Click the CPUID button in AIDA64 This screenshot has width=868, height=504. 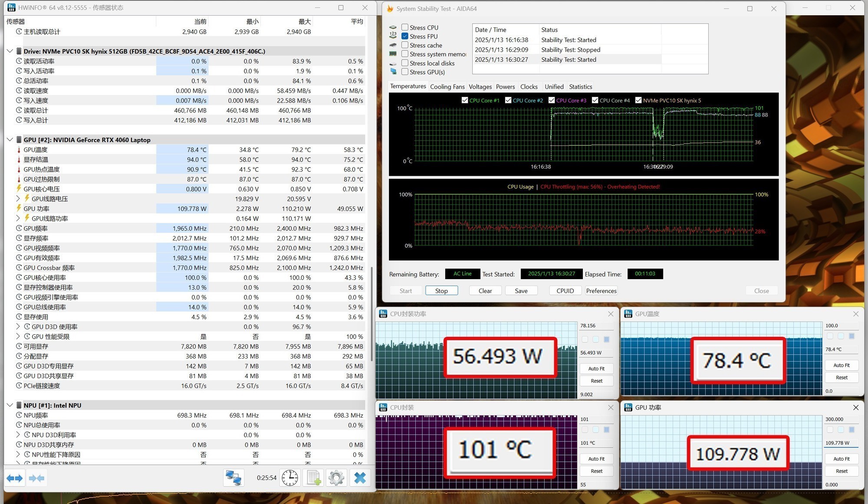pos(565,291)
